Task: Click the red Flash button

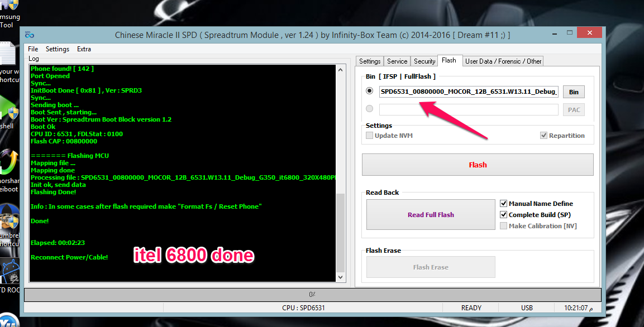Action: coord(478,165)
